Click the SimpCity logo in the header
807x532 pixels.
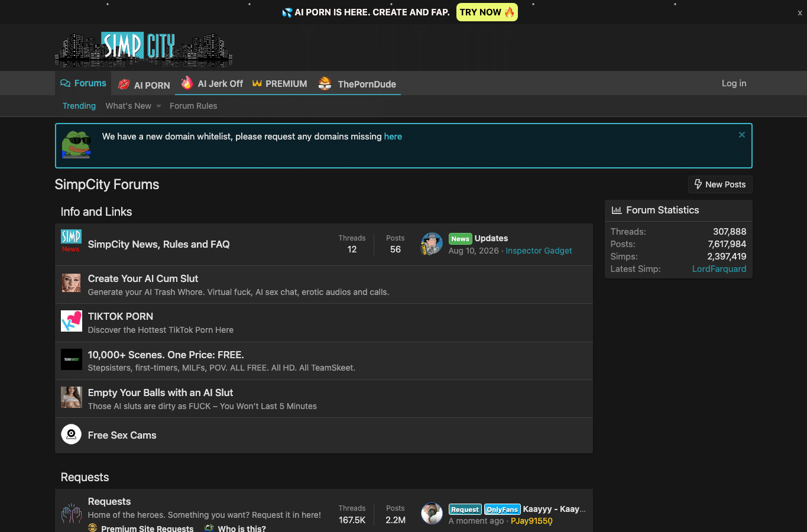click(x=144, y=49)
